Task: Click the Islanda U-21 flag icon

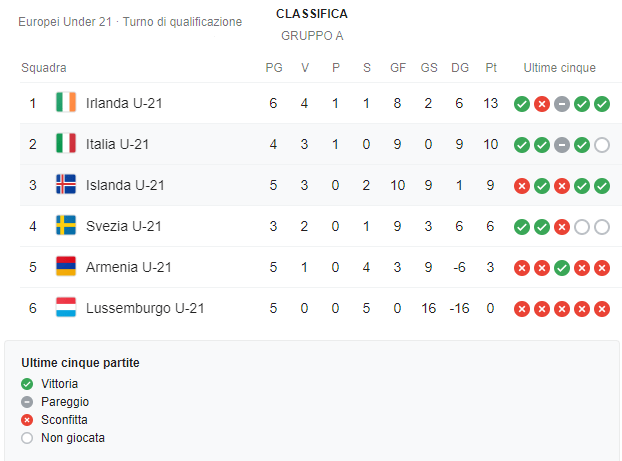Action: 66,185
